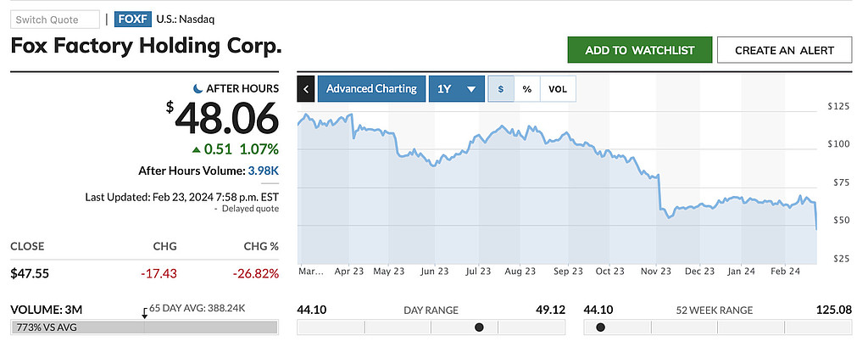
Task: Click the volume vs average bar
Action: coord(144,327)
